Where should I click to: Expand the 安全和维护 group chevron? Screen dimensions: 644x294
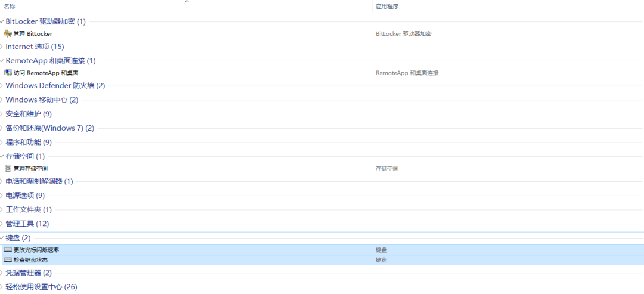pos(2,114)
